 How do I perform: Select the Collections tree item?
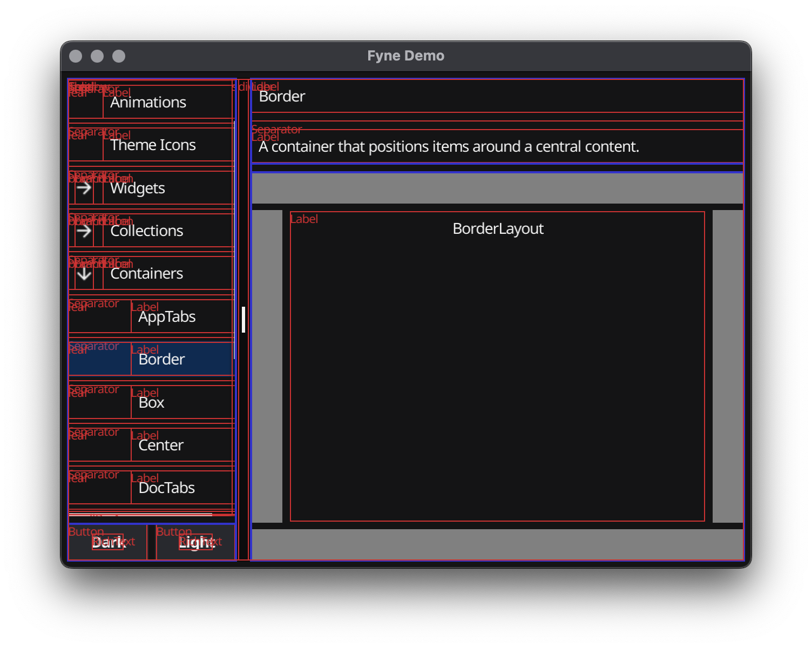tap(151, 231)
